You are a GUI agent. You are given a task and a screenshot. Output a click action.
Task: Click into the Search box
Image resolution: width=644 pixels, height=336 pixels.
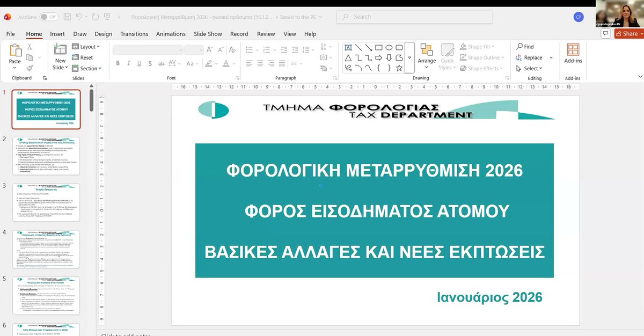(x=415, y=17)
